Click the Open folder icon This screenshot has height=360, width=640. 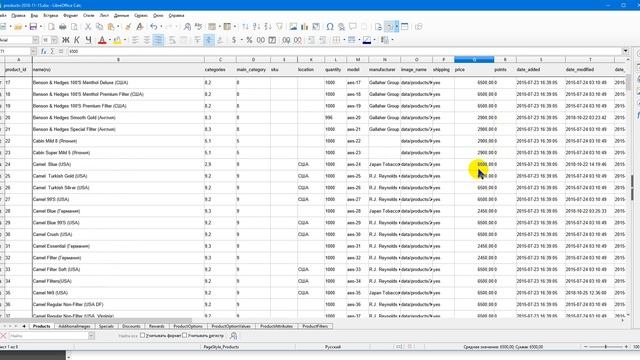(x=18, y=27)
